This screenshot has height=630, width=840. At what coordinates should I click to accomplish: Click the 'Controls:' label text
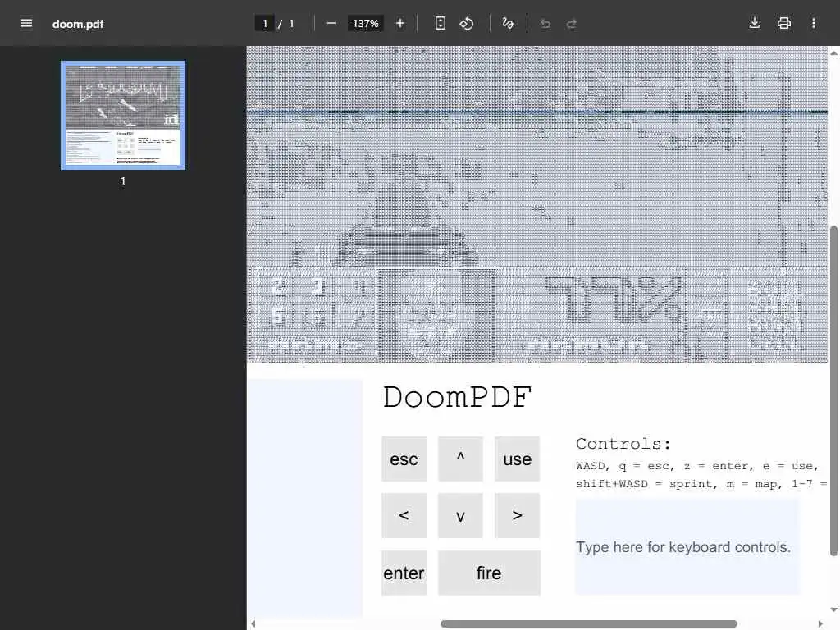coord(623,444)
